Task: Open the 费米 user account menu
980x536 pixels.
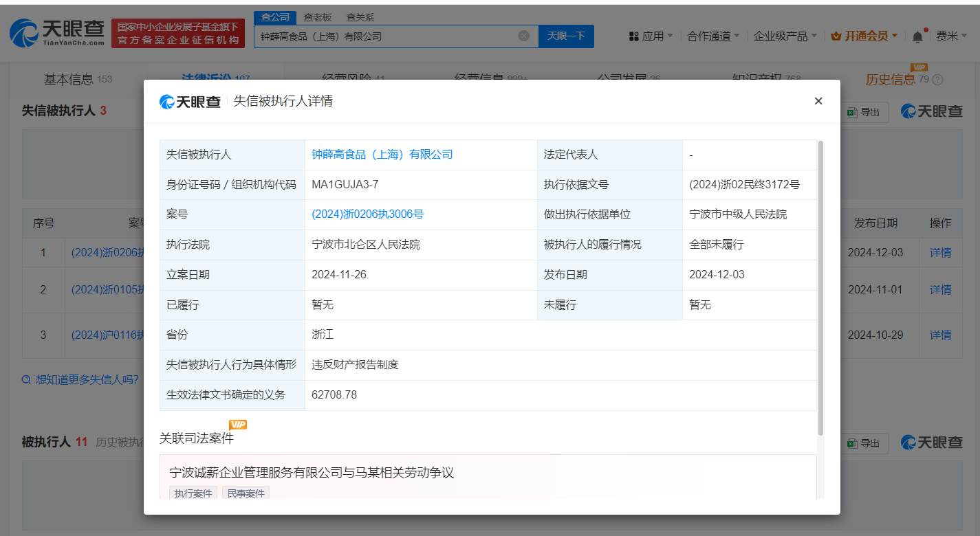Action: [951, 36]
